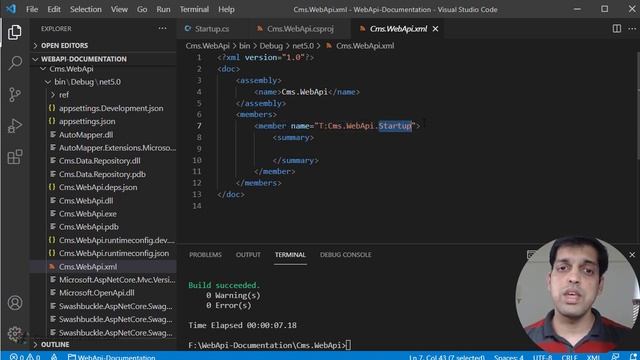
Task: Select Microsoft.OpenApi.dll file
Action: pyautogui.click(x=103, y=293)
